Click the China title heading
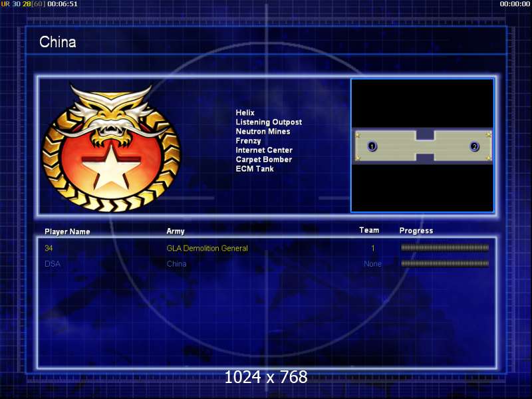This screenshot has height=399, width=532. (58, 42)
